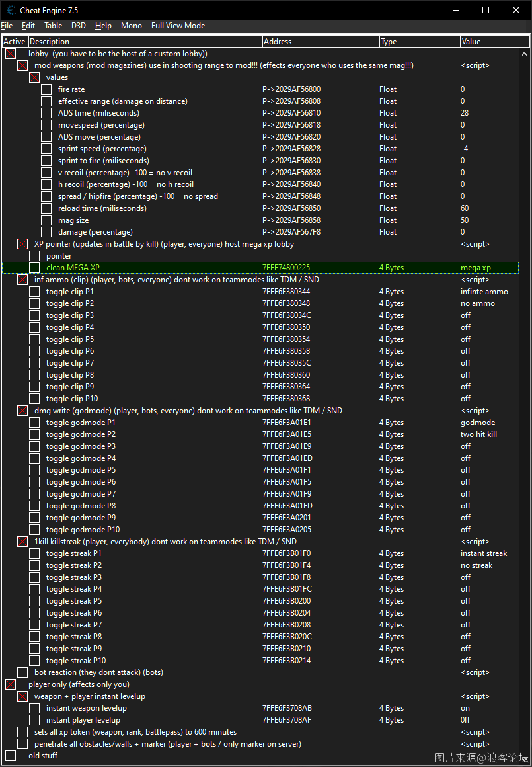The height and width of the screenshot is (767, 532).
Task: Expand the old stuff group
Action: (x=11, y=756)
